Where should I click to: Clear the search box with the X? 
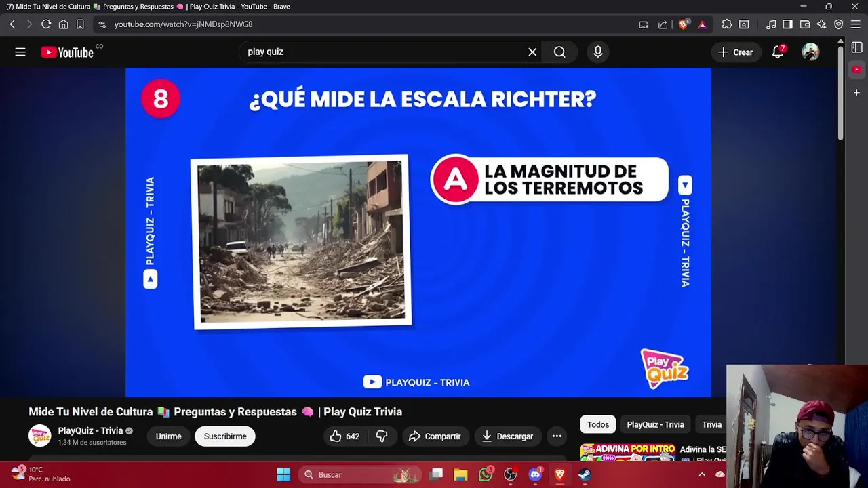(532, 52)
